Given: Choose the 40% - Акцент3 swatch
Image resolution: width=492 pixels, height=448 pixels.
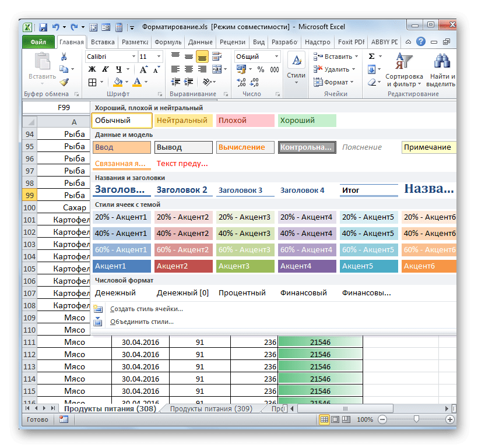Looking at the screenshot, I should [x=245, y=234].
